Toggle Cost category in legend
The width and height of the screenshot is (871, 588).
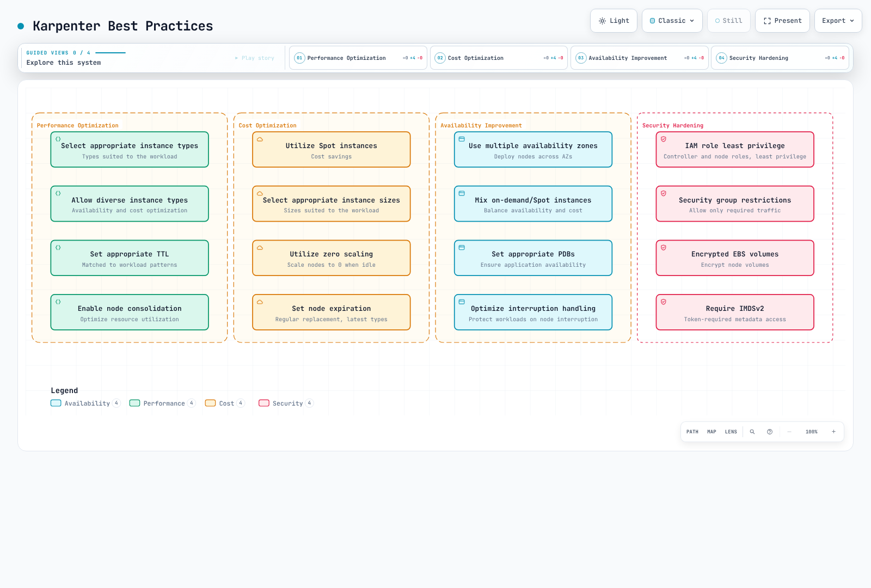[225, 403]
